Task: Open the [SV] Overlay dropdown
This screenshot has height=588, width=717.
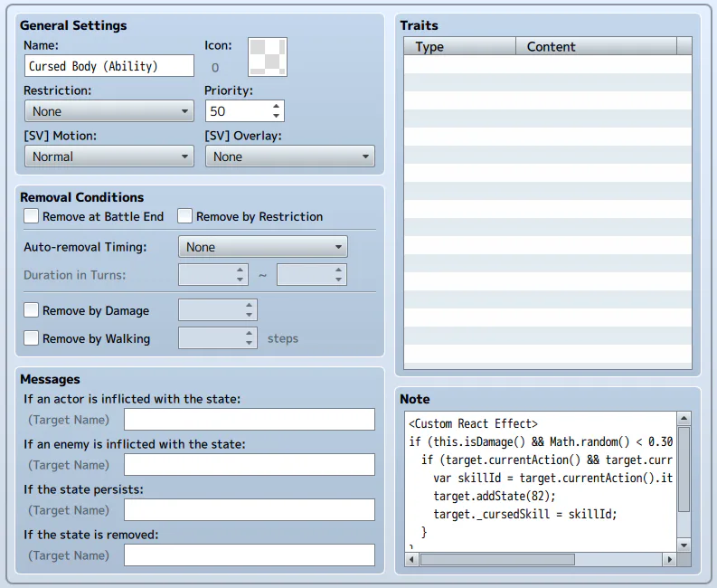Action: point(289,156)
